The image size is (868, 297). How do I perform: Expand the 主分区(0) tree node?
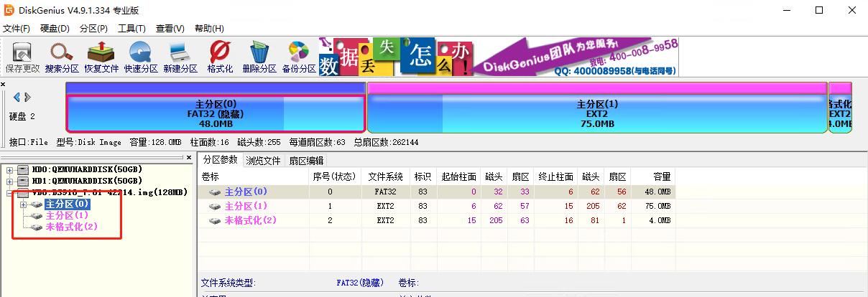tap(24, 204)
